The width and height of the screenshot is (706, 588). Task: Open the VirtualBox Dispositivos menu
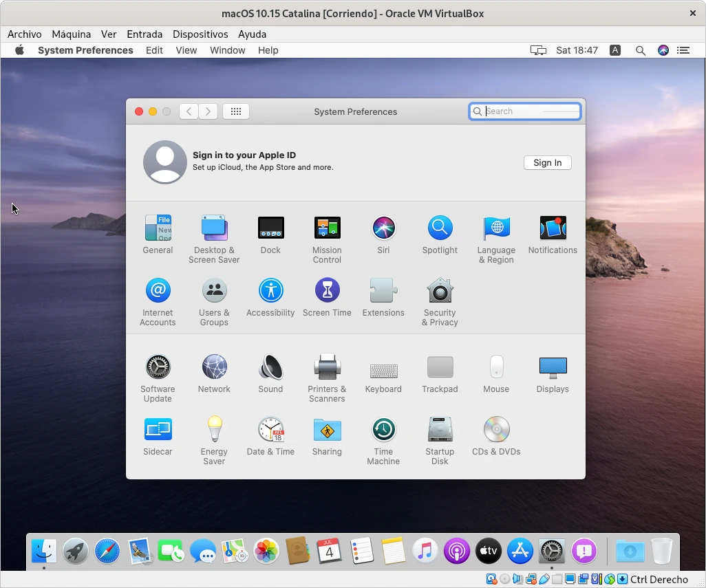tap(200, 34)
